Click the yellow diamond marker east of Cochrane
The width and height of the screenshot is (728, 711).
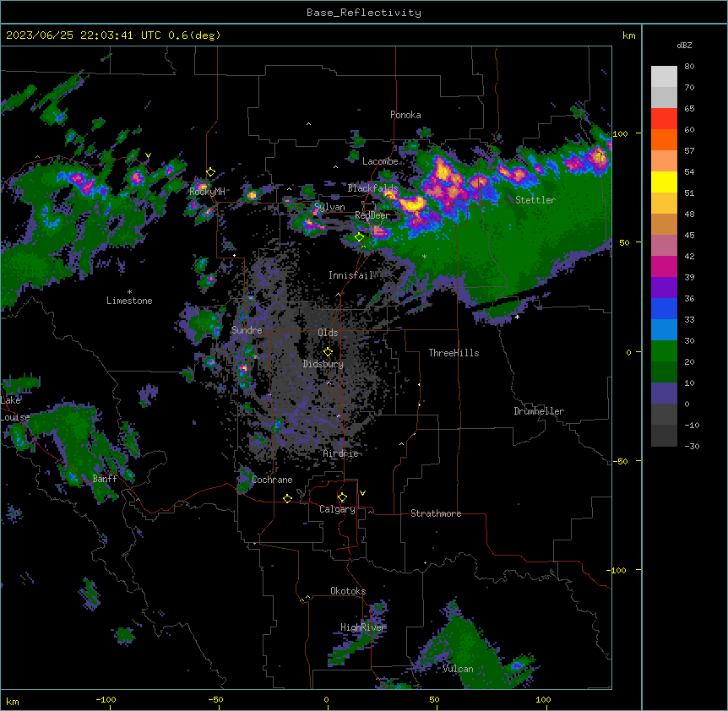coord(287,498)
